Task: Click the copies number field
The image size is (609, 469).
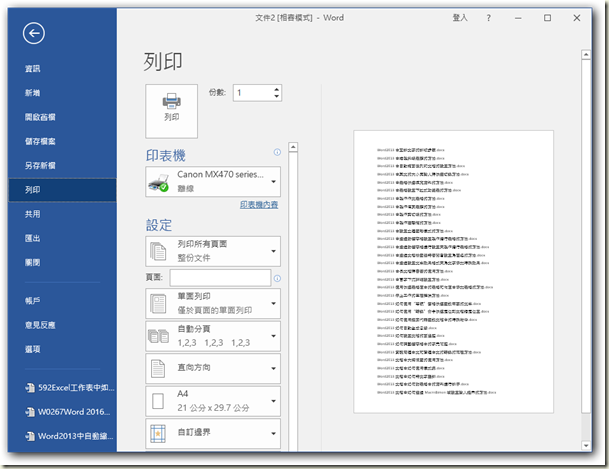Action: point(253,93)
